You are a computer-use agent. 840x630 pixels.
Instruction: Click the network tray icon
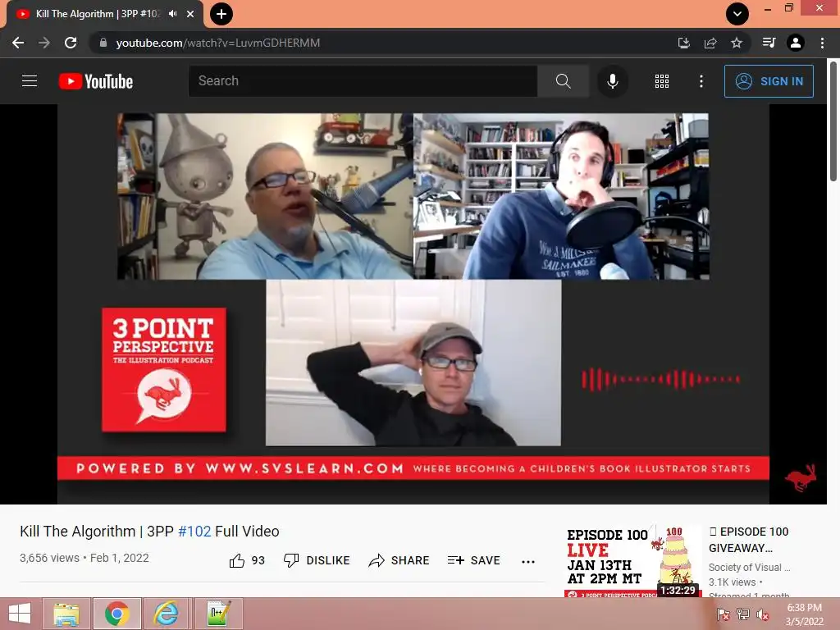743,614
